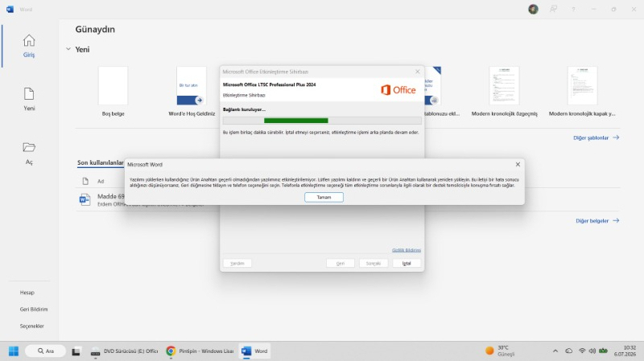Select Modern kronolojik özgeçmiş template
The height and width of the screenshot is (361, 644).
(x=504, y=86)
